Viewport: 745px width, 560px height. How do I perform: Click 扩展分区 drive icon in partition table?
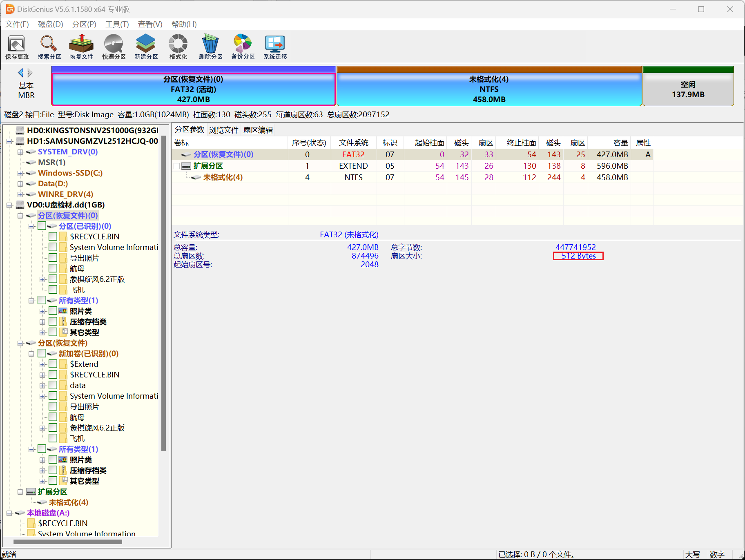coord(186,166)
